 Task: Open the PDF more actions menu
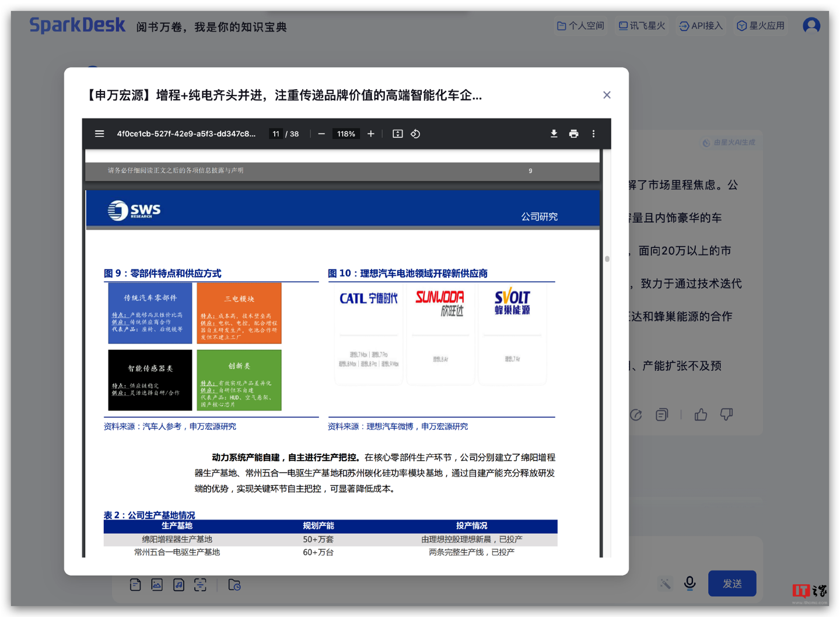point(593,134)
